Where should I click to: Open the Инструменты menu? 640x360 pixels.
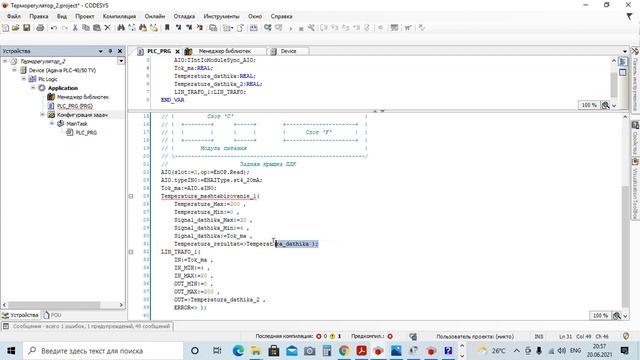pyautogui.click(x=221, y=16)
